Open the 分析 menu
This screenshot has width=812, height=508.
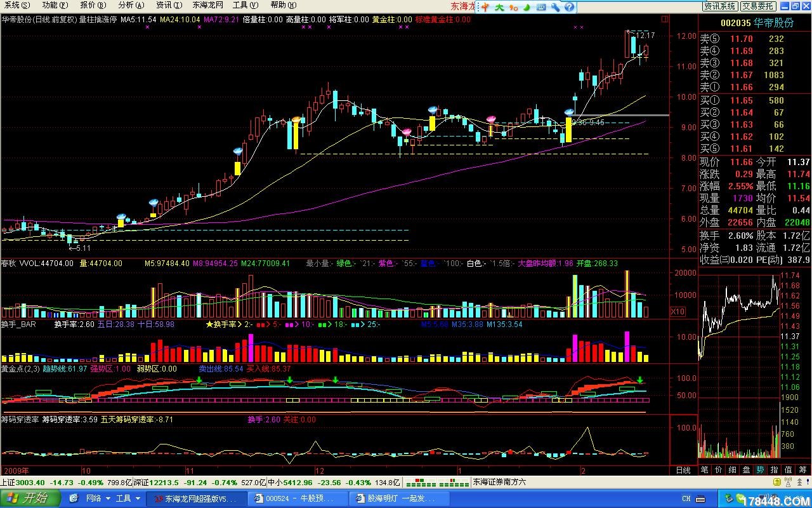126,5
